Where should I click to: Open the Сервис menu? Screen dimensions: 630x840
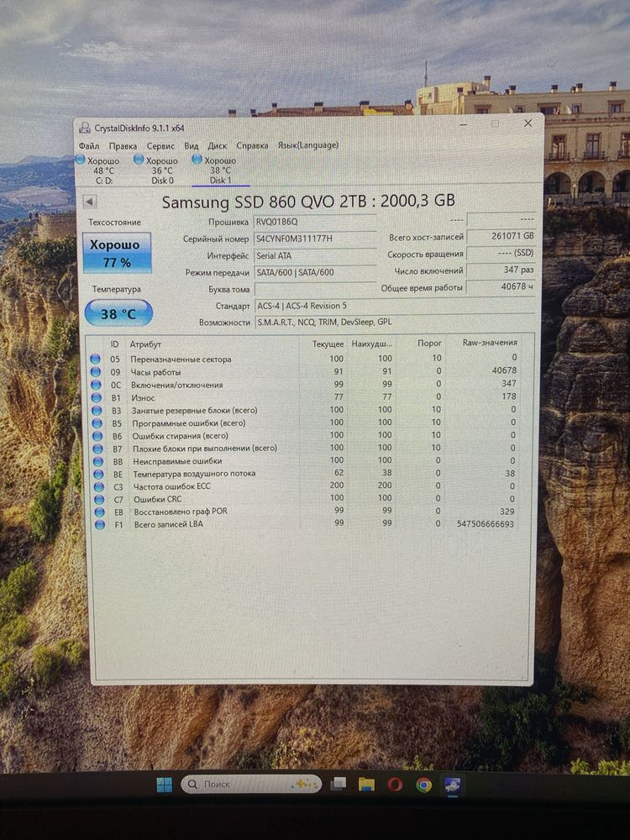[160, 145]
